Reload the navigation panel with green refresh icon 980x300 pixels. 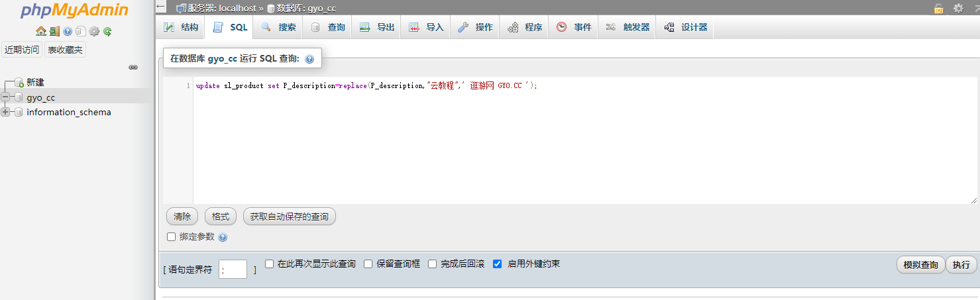click(107, 31)
